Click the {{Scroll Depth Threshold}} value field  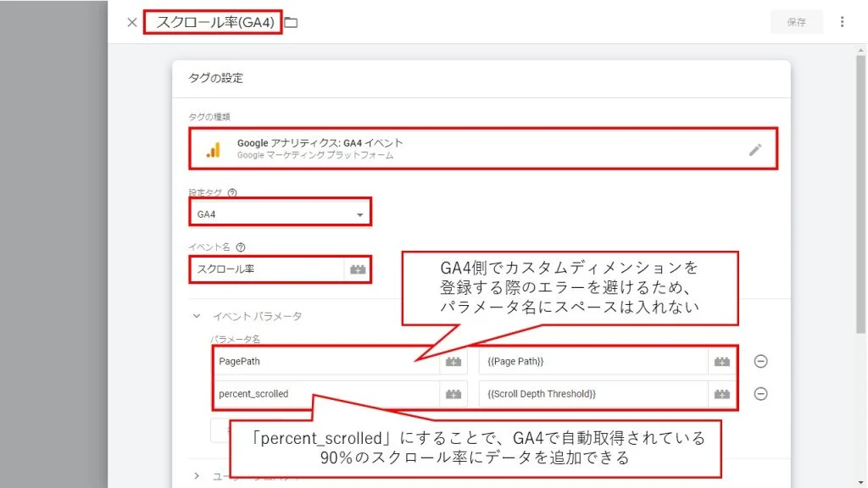tap(593, 394)
